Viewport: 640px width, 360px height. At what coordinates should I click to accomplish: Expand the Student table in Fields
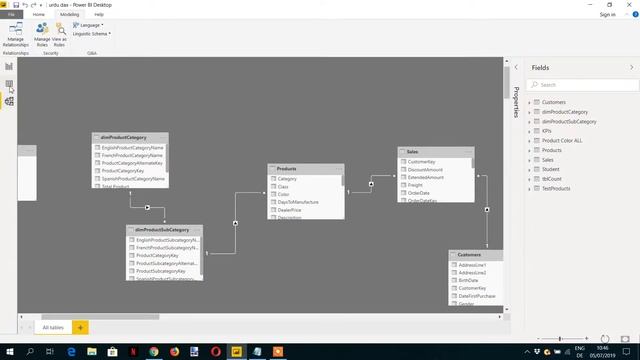click(x=529, y=169)
